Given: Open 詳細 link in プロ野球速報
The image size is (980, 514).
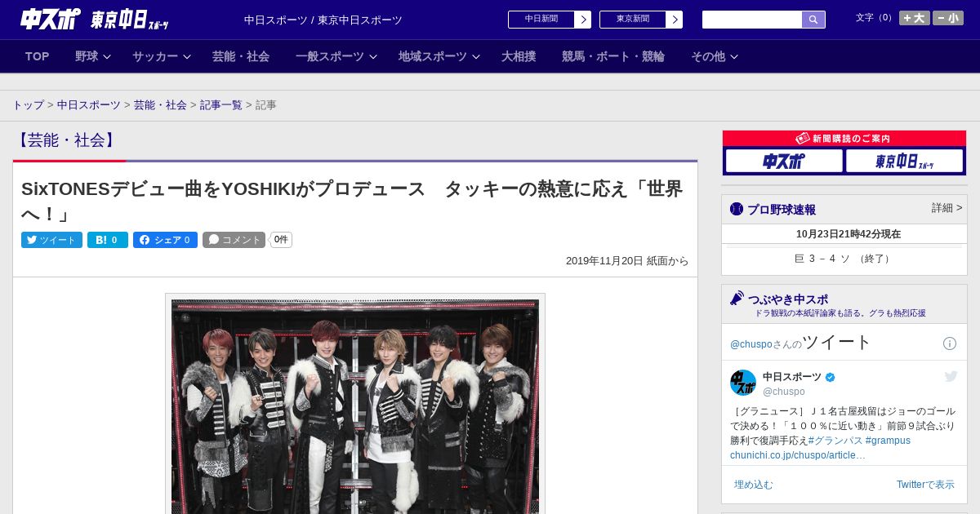Looking at the screenshot, I should pyautogui.click(x=947, y=208).
